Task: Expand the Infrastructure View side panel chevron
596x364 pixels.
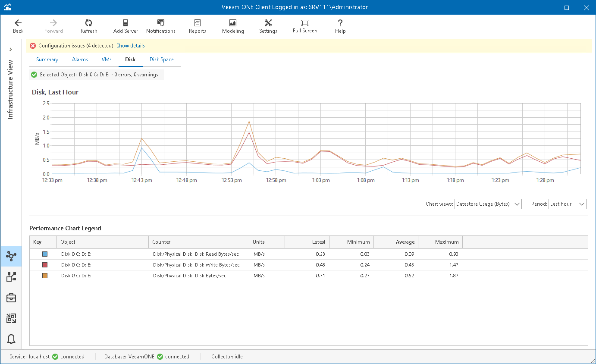Action: pos(11,50)
